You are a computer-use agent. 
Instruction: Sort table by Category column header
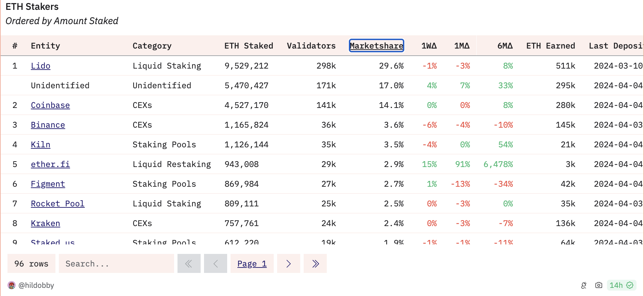pyautogui.click(x=152, y=46)
